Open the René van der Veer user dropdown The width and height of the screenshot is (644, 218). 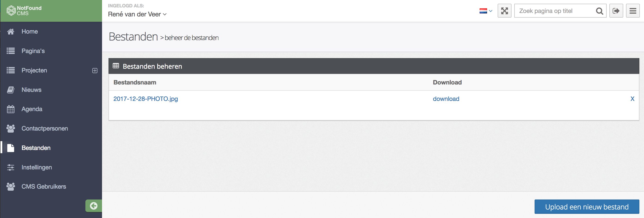click(x=137, y=14)
